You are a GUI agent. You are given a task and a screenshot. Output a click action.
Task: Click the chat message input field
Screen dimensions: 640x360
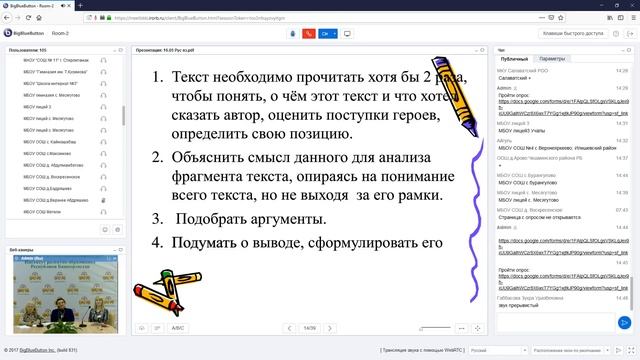tap(556, 322)
